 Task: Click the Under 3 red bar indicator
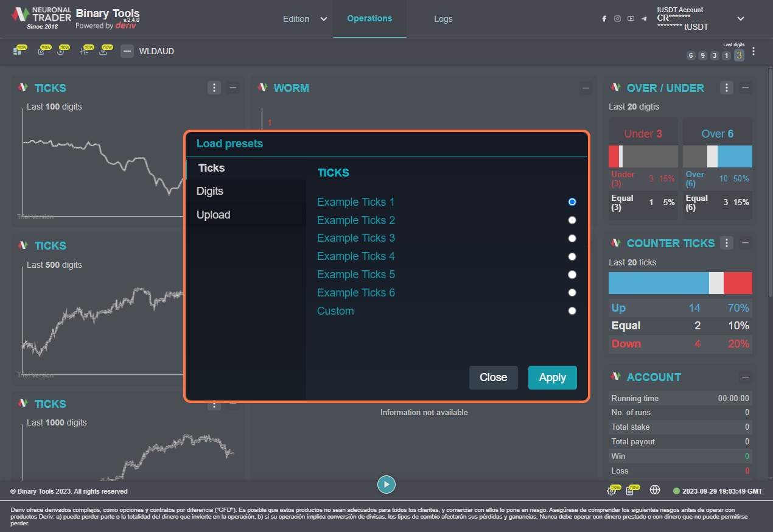(x=614, y=156)
